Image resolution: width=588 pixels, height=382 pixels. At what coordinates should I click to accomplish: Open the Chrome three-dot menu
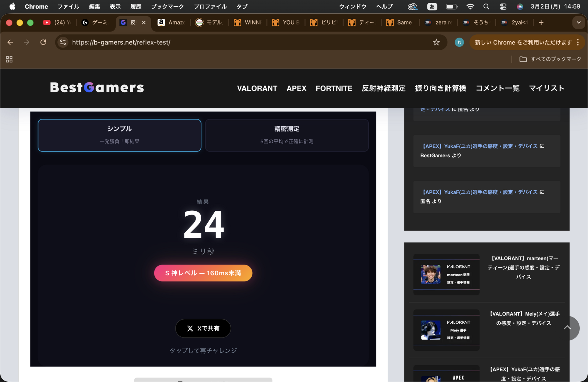[578, 42]
